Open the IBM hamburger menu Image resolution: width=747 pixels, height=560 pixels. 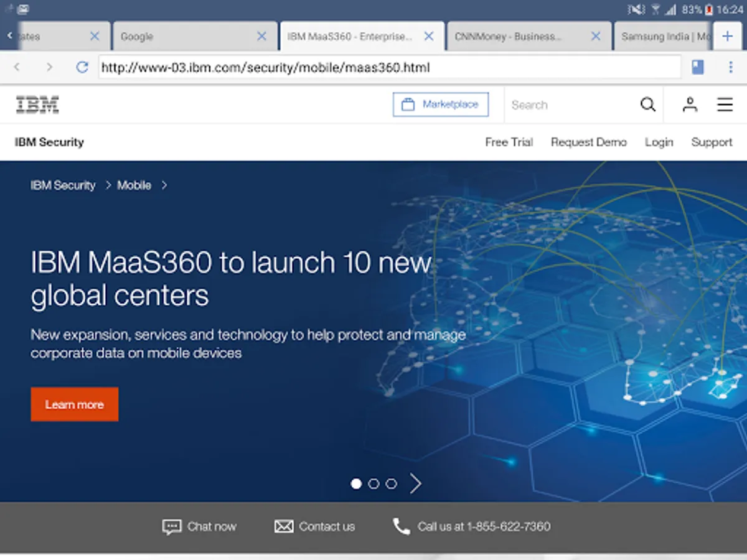[725, 105]
